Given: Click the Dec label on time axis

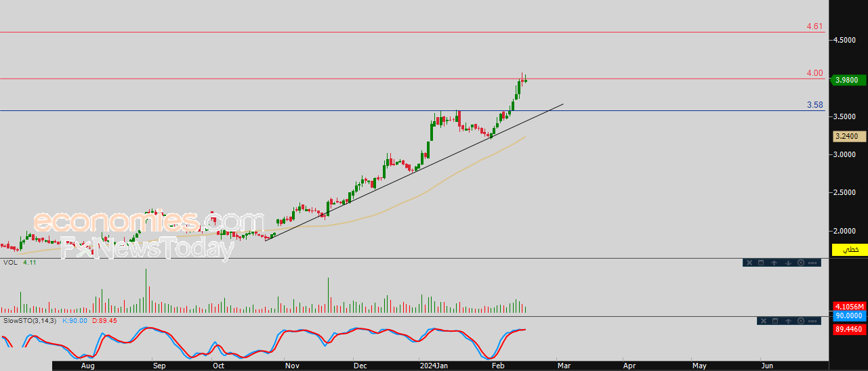Looking at the screenshot, I should tap(360, 366).
